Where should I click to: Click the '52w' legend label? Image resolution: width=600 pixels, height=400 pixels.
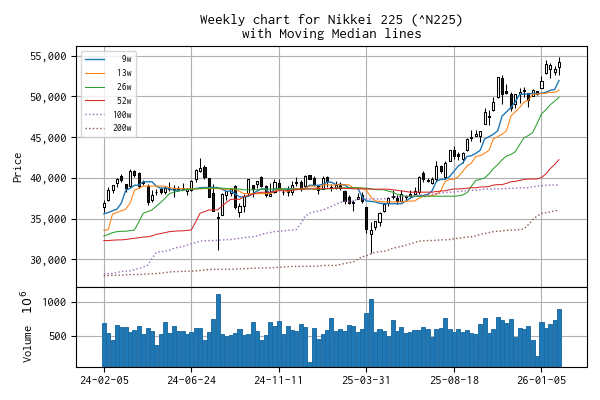tap(124, 101)
